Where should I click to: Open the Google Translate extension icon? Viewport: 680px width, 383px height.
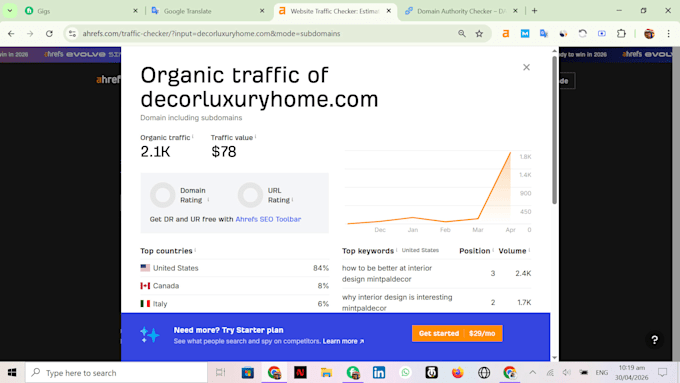(544, 33)
